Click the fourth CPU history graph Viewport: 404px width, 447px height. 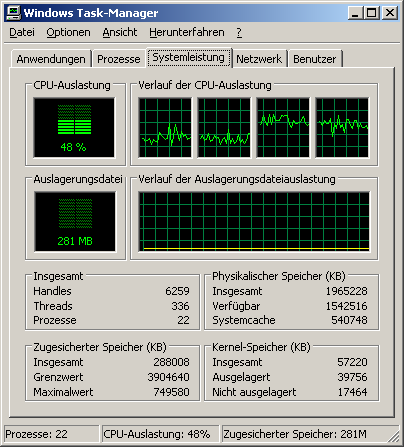pos(342,127)
